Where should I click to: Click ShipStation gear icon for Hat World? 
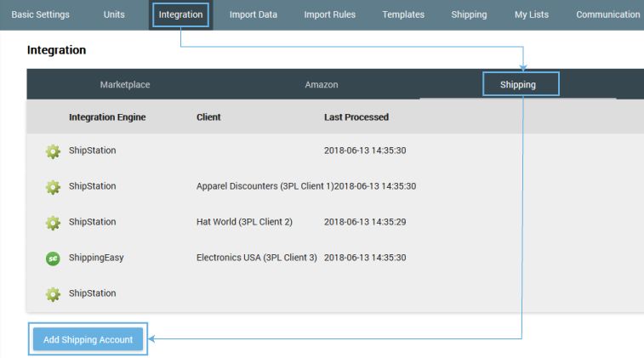(x=53, y=223)
